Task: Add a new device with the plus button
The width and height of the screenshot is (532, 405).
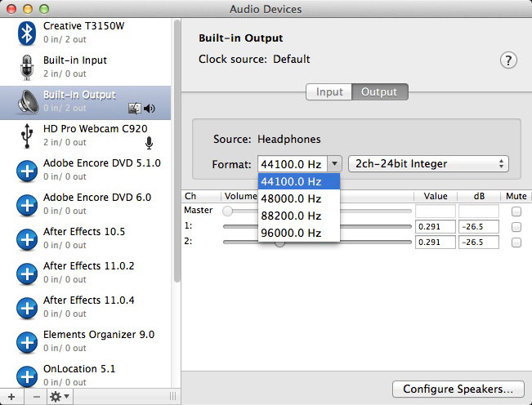Action: click(11, 397)
